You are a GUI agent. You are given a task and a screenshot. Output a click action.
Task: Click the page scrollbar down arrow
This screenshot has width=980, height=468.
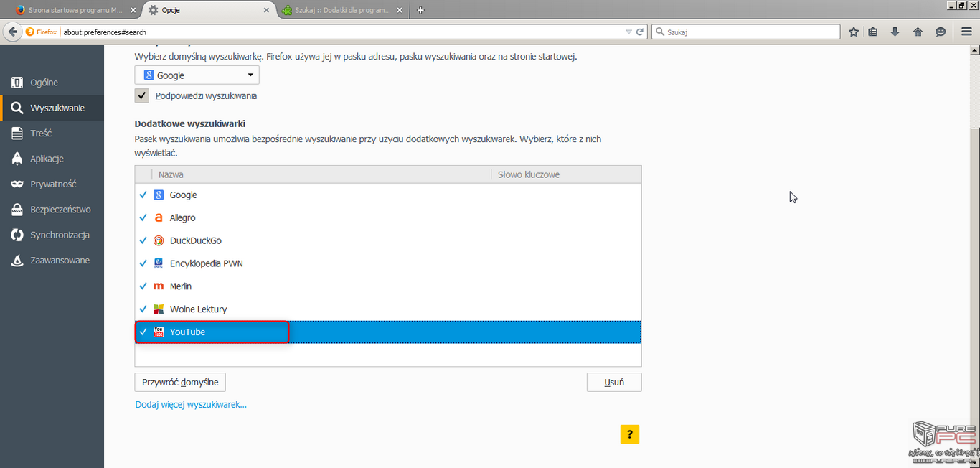tap(975, 463)
